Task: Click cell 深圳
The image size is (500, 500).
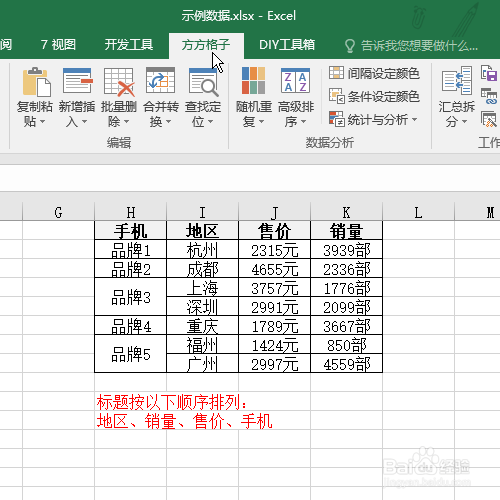Action: point(202,306)
